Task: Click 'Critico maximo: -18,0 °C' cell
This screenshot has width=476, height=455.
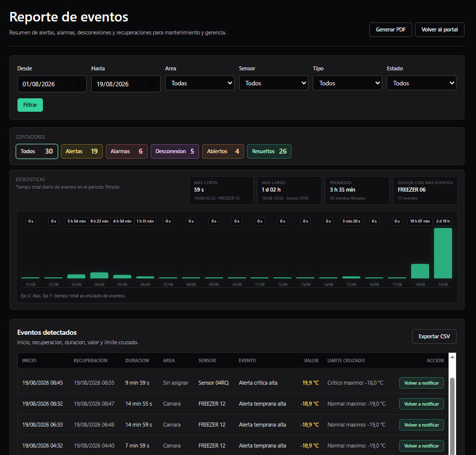Action: pyautogui.click(x=355, y=383)
